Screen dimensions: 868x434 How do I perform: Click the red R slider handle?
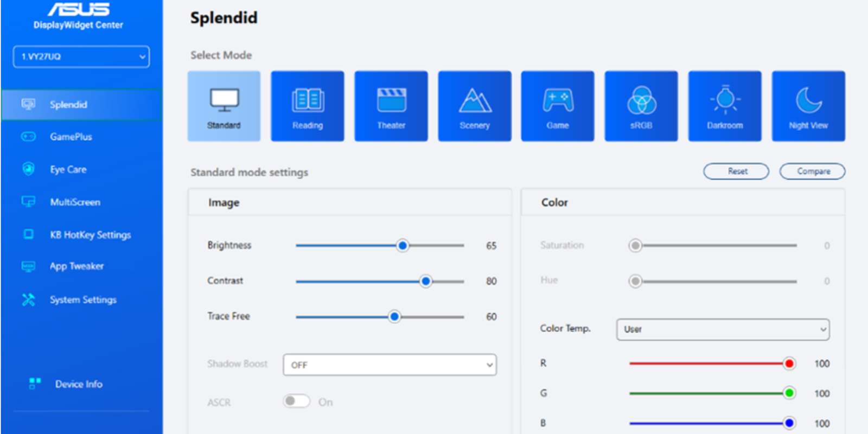[x=789, y=363]
